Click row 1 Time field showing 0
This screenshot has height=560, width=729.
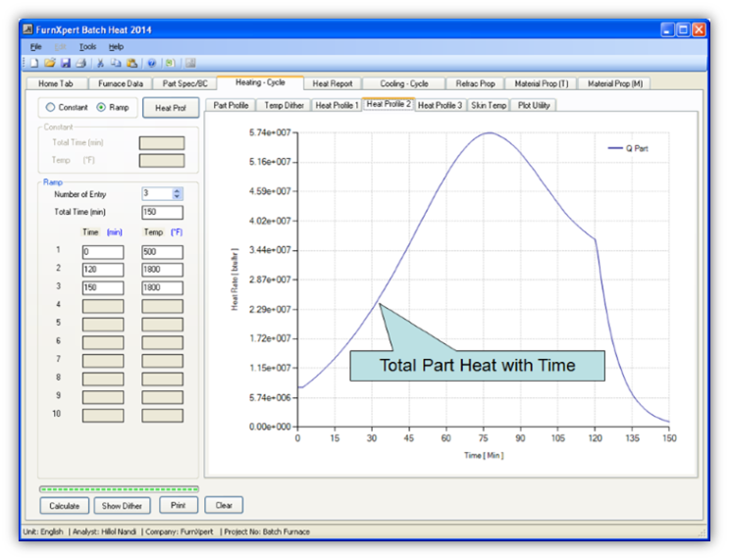(103, 252)
